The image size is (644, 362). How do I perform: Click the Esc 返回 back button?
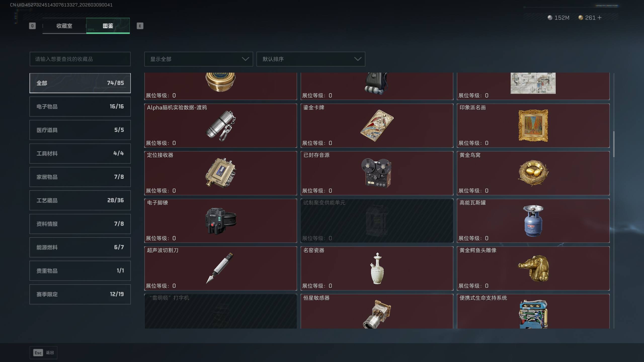44,352
